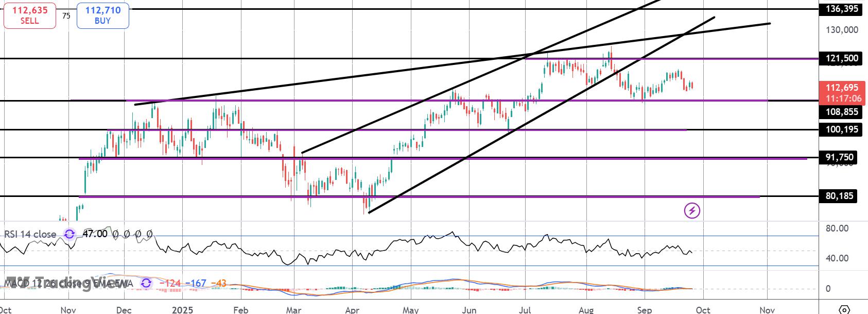This screenshot has height=314, width=868.
Task: Click the MACD value -43
Action: 219,283
